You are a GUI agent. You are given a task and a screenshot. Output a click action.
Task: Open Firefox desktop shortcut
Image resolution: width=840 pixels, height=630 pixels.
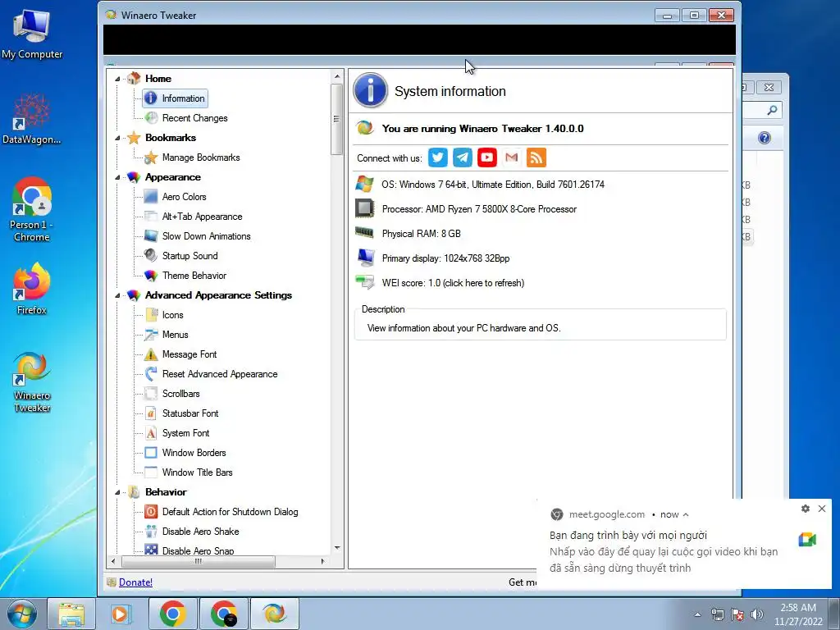click(x=32, y=289)
